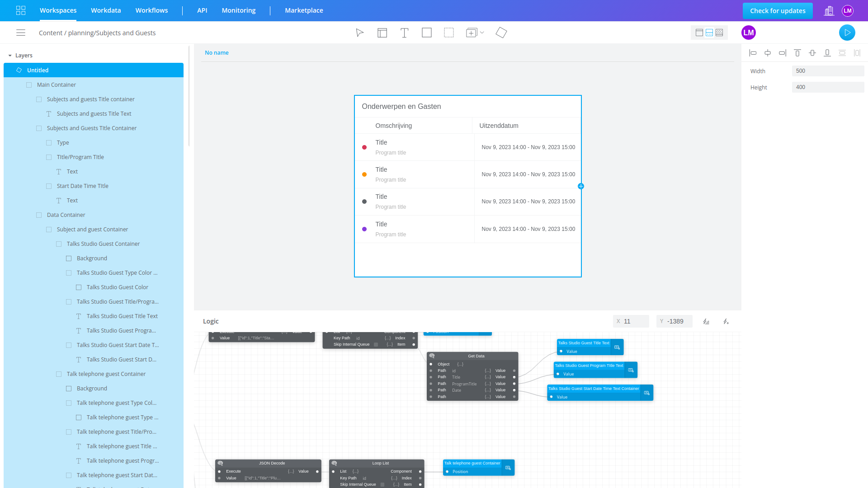
Task: Select the Background layer under Talks Studio
Action: 92,258
